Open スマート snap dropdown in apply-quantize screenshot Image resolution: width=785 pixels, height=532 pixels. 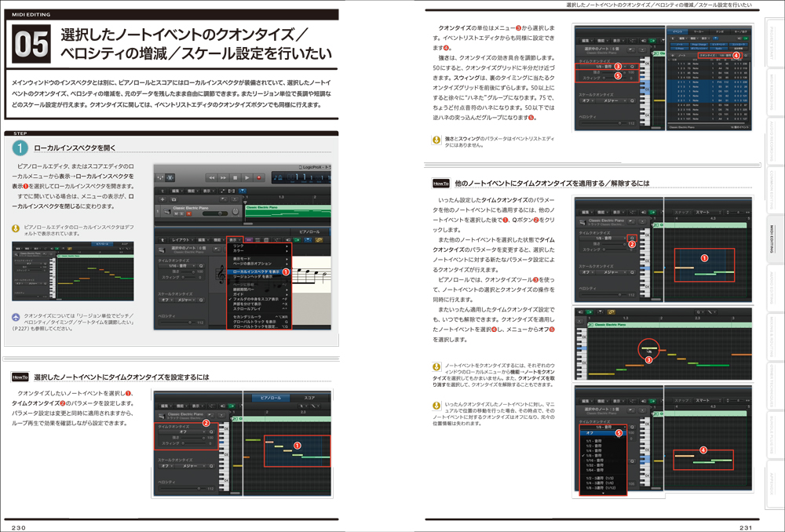pos(708,212)
